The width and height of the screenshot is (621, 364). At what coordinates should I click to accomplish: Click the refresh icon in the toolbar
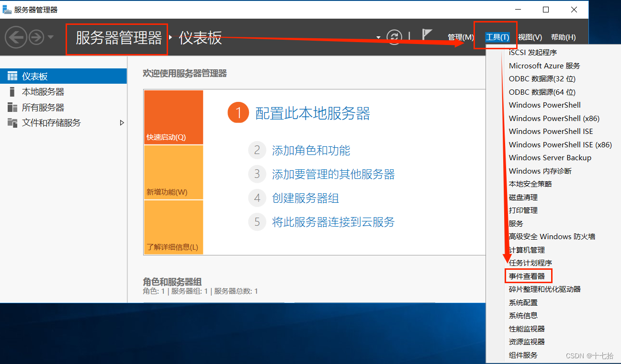click(x=394, y=37)
